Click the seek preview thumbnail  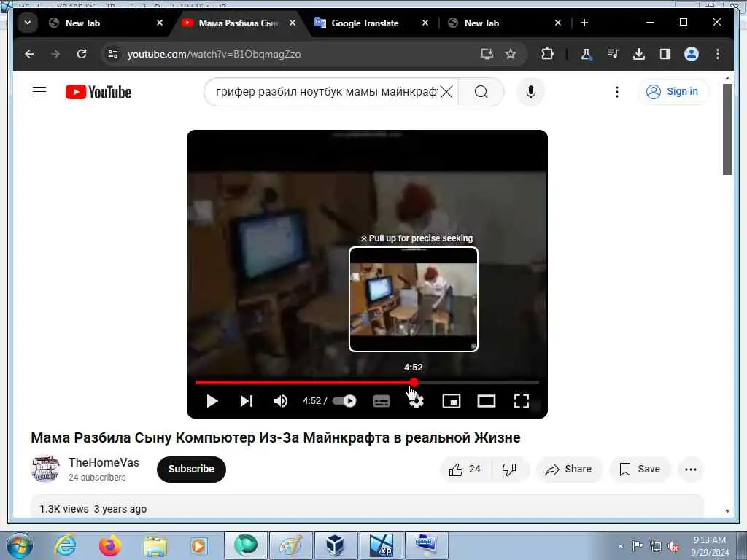tap(414, 300)
